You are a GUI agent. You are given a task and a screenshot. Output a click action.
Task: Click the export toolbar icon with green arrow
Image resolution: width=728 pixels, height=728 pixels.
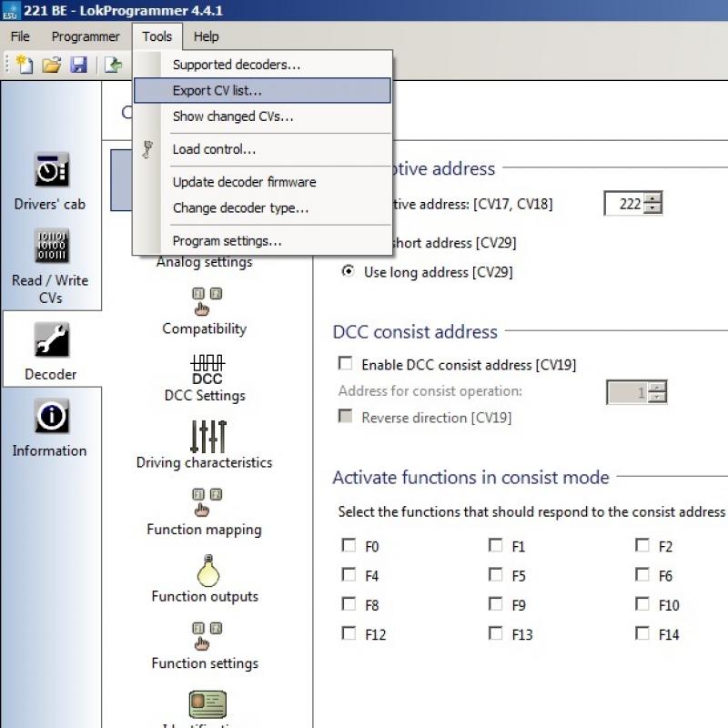(x=113, y=65)
